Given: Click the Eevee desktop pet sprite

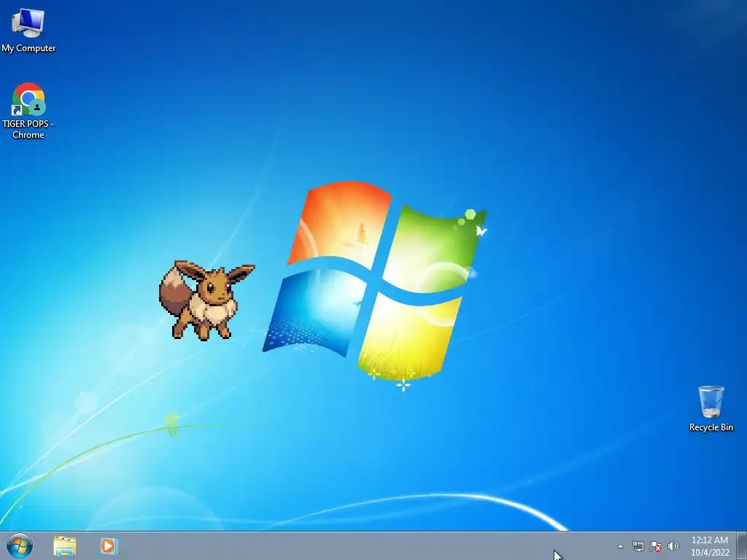Looking at the screenshot, I should click(x=206, y=300).
